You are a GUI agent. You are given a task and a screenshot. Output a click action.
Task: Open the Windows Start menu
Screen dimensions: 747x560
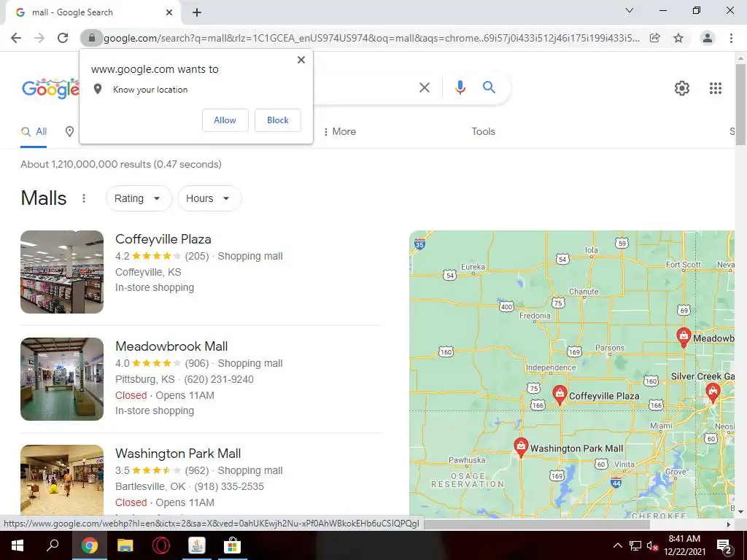click(x=18, y=545)
